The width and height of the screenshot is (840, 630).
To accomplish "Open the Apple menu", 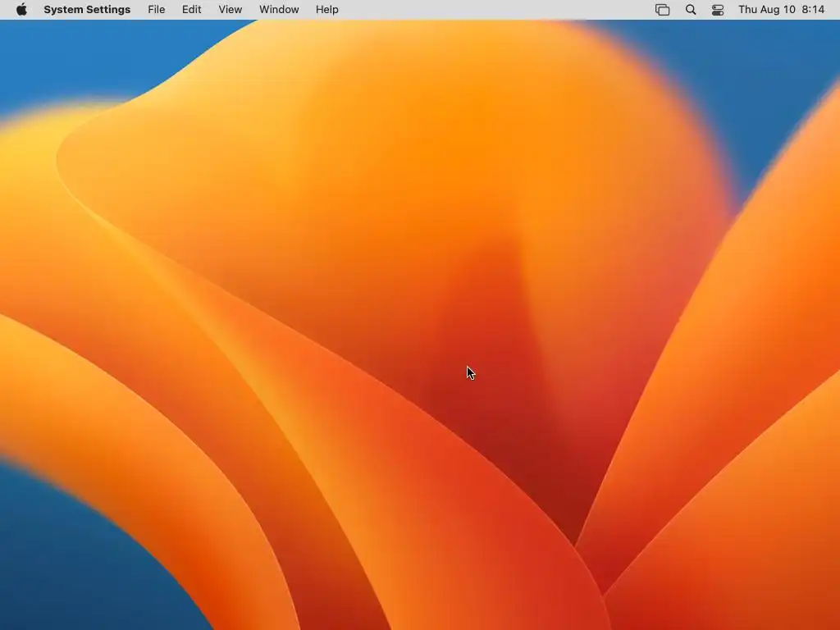I will [x=21, y=10].
